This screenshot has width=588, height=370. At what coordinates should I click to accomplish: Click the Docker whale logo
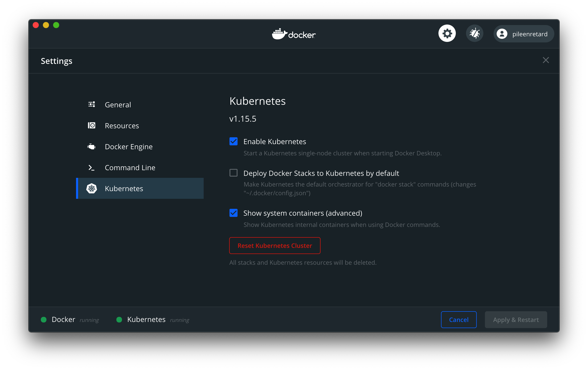click(279, 34)
